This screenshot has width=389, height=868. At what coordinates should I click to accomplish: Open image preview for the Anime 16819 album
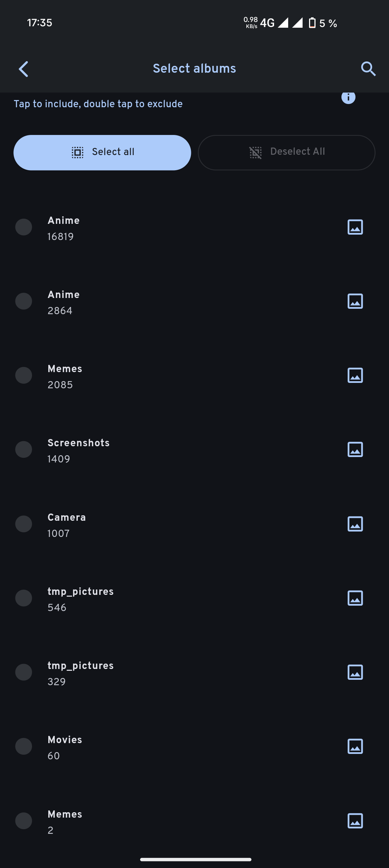click(x=355, y=227)
